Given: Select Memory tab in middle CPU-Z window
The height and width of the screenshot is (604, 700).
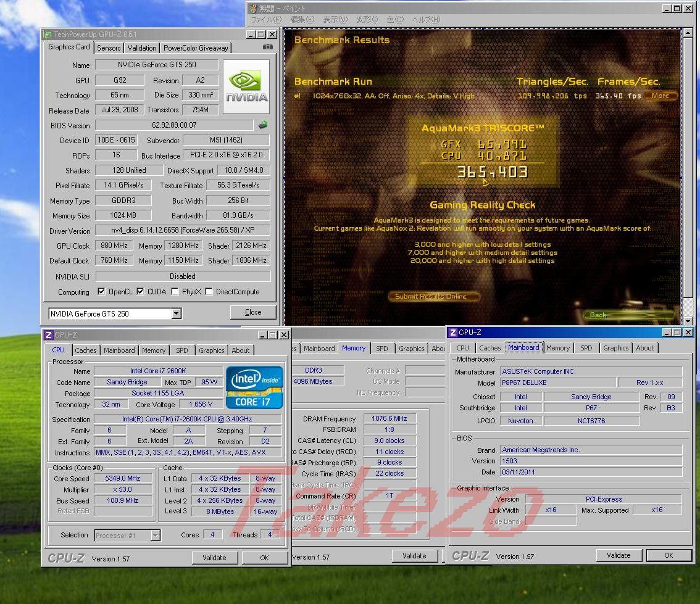Looking at the screenshot, I should click(x=354, y=348).
